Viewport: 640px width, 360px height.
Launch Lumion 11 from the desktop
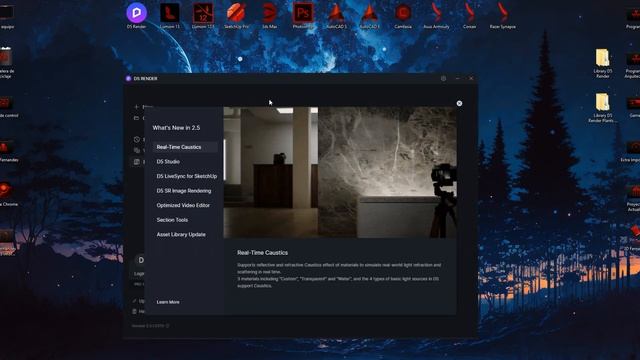coord(170,15)
